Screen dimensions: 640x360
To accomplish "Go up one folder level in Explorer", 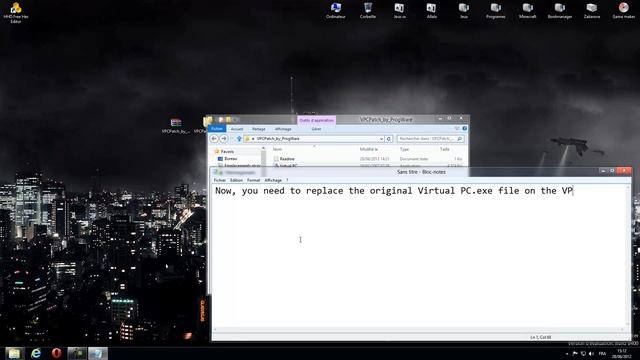I will click(x=239, y=139).
